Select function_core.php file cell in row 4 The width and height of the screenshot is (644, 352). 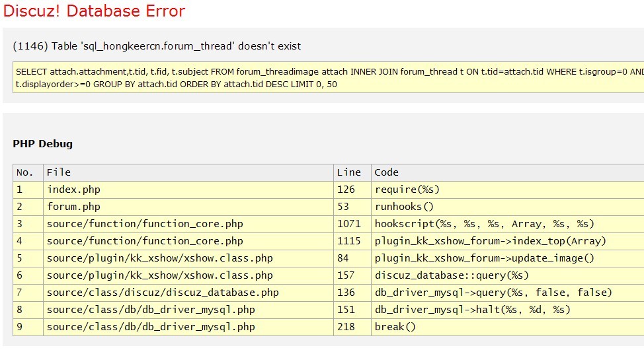[188, 241]
